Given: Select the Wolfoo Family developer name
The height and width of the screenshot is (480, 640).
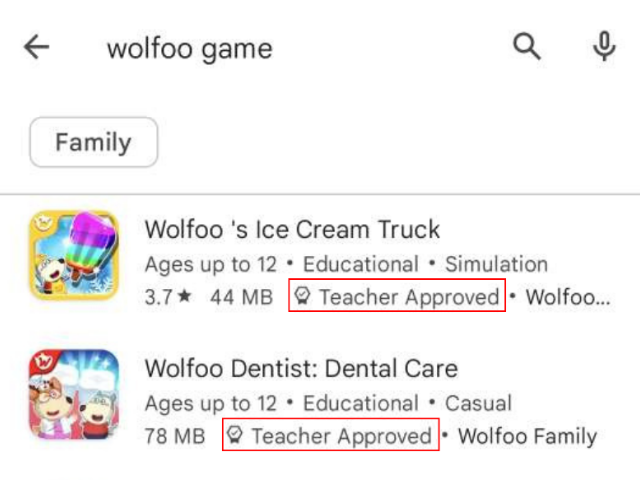Looking at the screenshot, I should coord(527,436).
